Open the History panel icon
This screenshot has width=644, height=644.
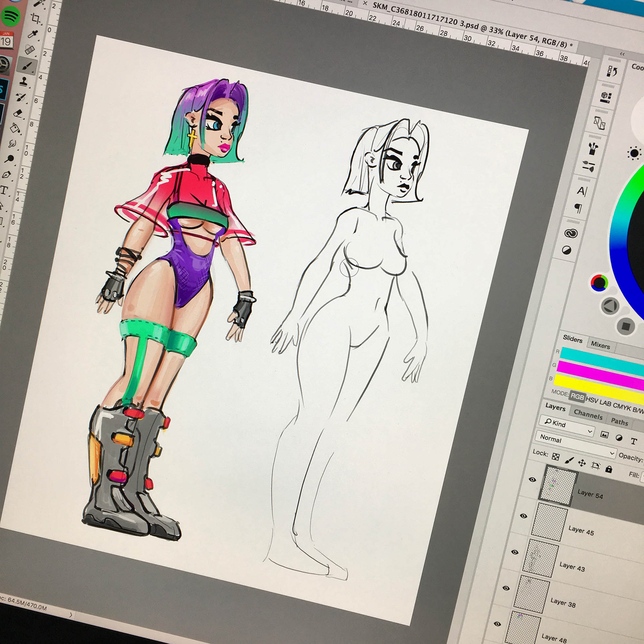pos(613,71)
